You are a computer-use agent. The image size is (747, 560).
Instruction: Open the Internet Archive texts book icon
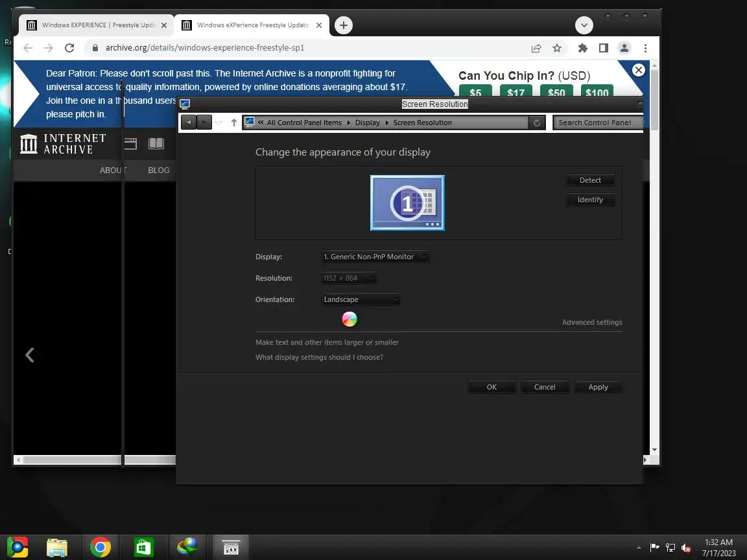click(x=156, y=143)
